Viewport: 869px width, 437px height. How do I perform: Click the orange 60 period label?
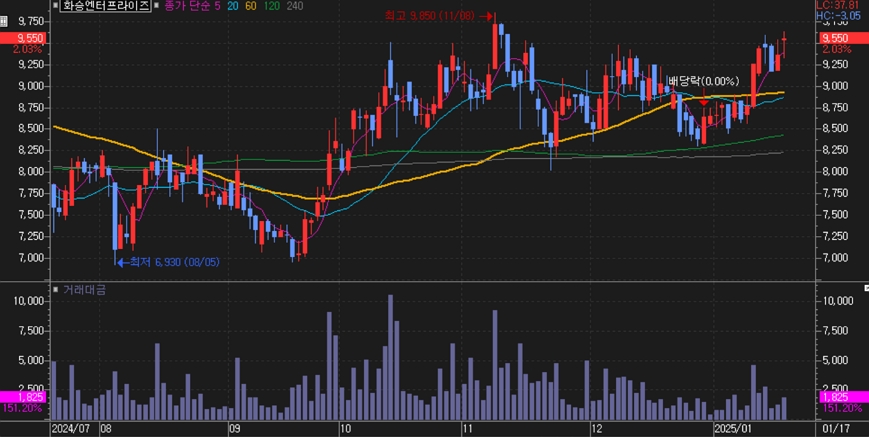click(x=253, y=6)
